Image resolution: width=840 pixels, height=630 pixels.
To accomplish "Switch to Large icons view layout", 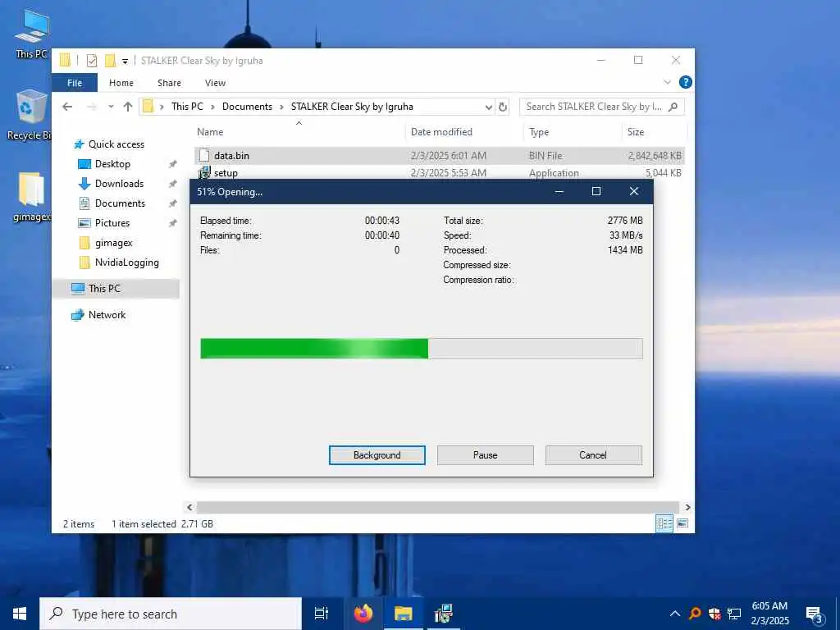I will pos(682,524).
